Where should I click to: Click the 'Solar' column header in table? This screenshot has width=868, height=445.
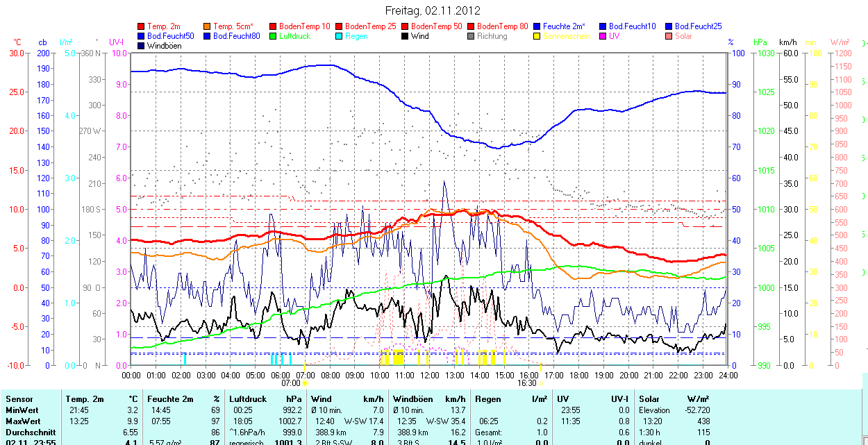[649, 399]
